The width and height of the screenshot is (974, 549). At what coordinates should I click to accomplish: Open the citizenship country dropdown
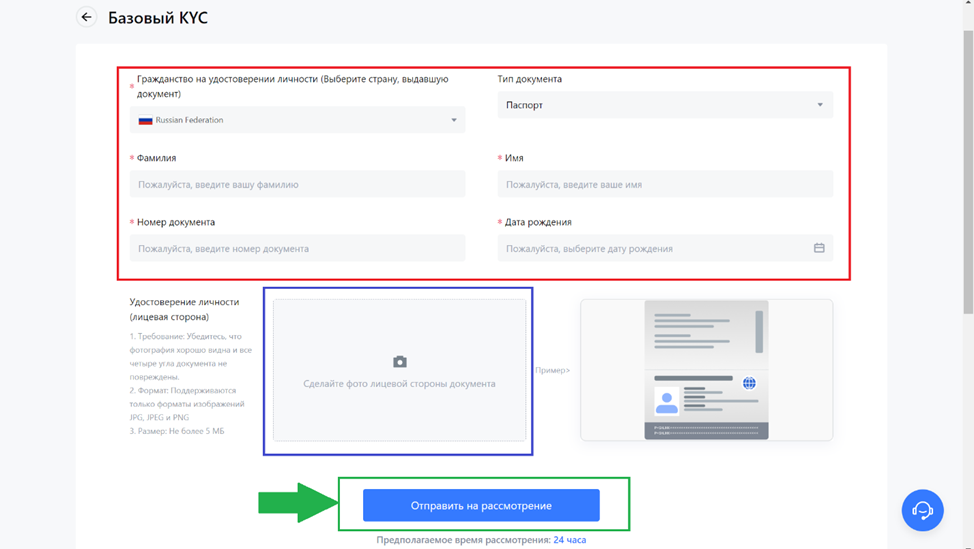[x=298, y=120]
